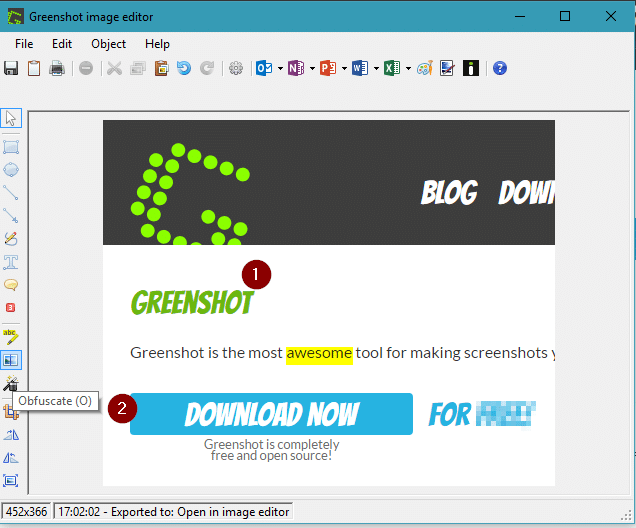Select the Selection (cursor) tool
Screen dimensions: 636x528
click(x=11, y=118)
